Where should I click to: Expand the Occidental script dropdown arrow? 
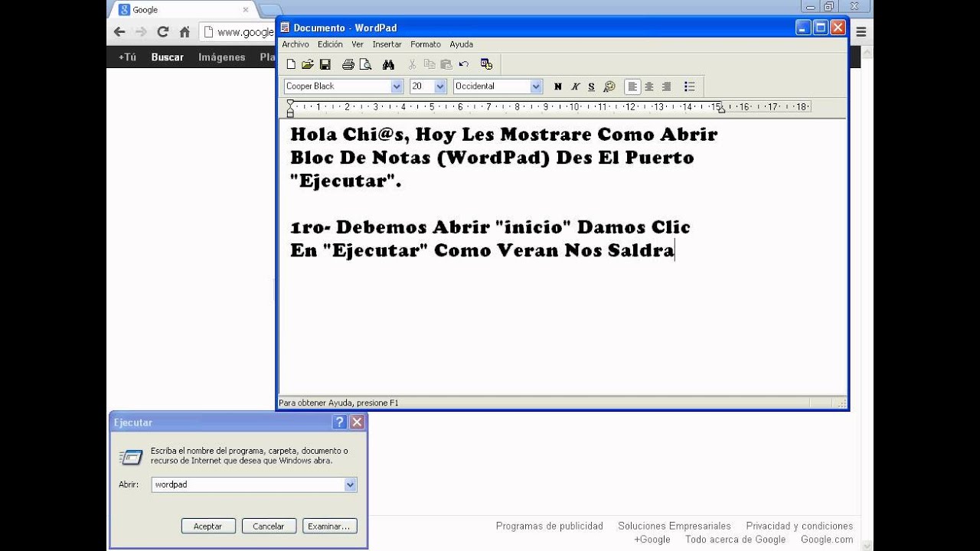click(x=536, y=86)
